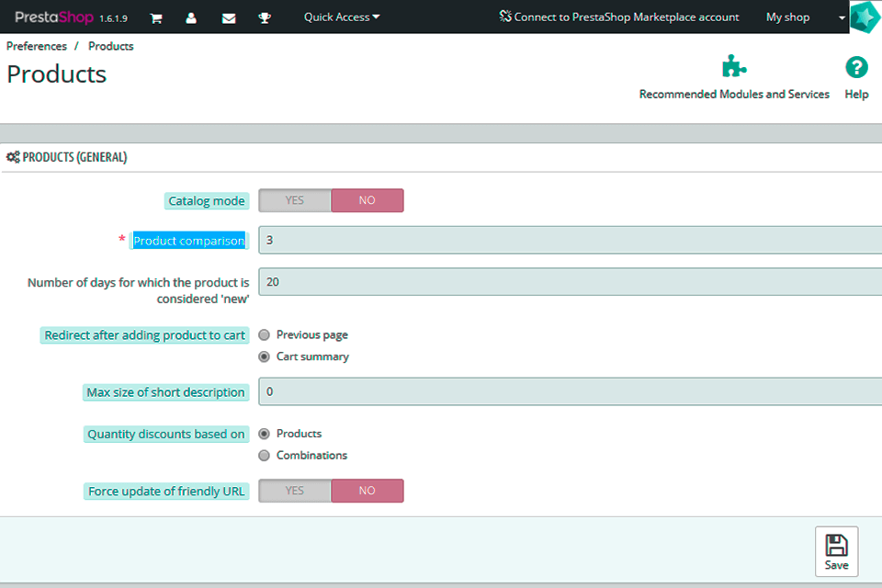
Task: Save settings using the disk icon
Action: coord(836,549)
